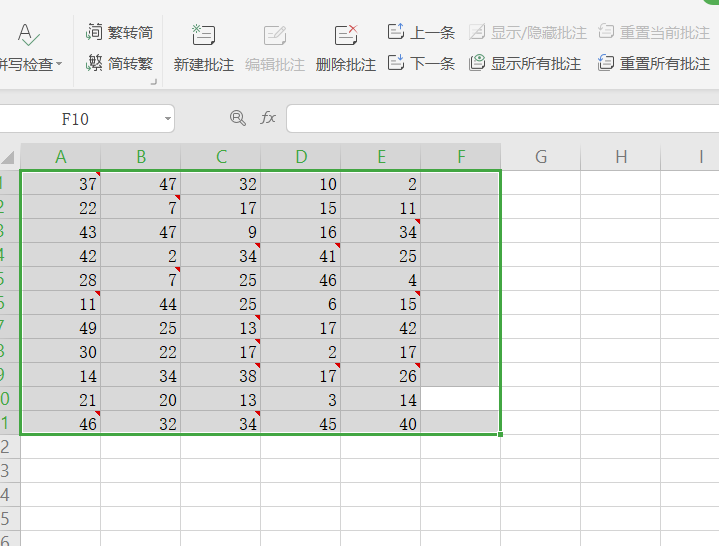Screen dimensions: 719x546
Task: Click the active empty cell F10
Action: (x=460, y=399)
